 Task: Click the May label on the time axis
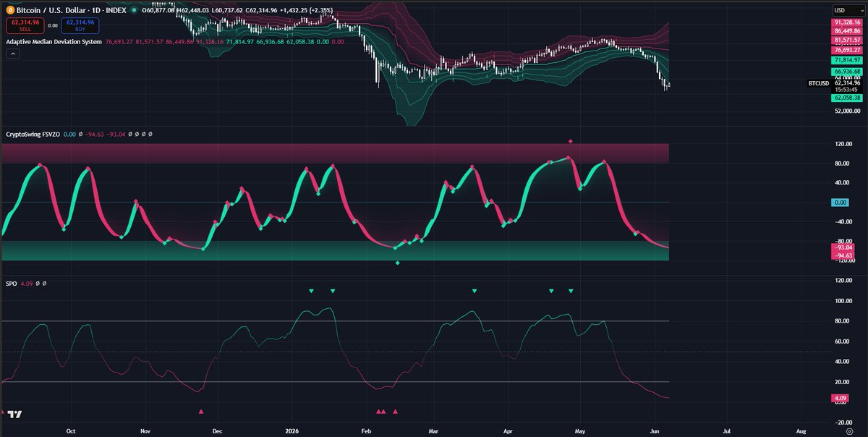point(579,430)
